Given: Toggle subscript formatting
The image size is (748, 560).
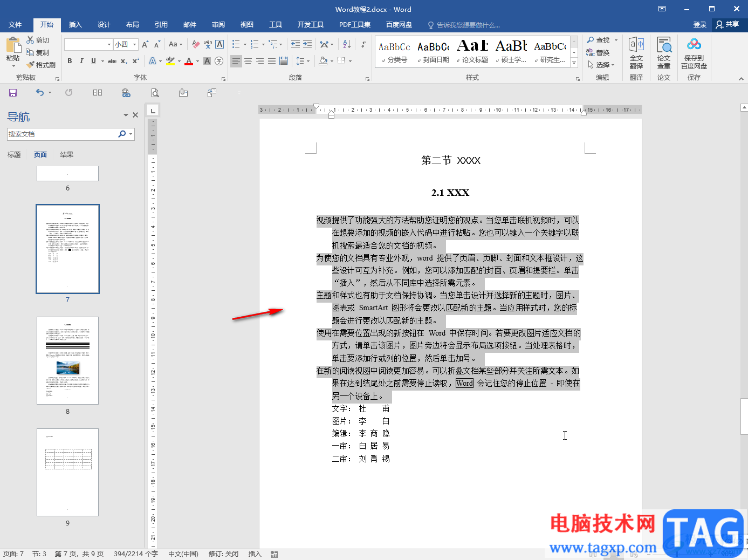Looking at the screenshot, I should [x=124, y=61].
